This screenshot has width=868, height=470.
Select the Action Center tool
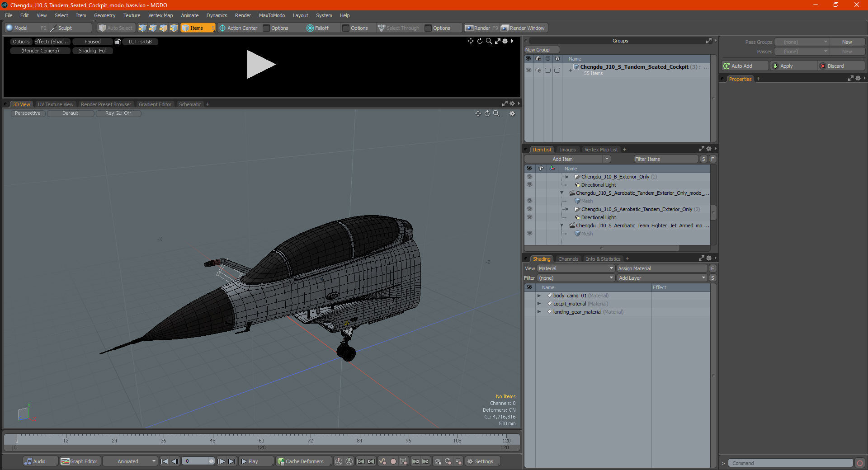[239, 28]
